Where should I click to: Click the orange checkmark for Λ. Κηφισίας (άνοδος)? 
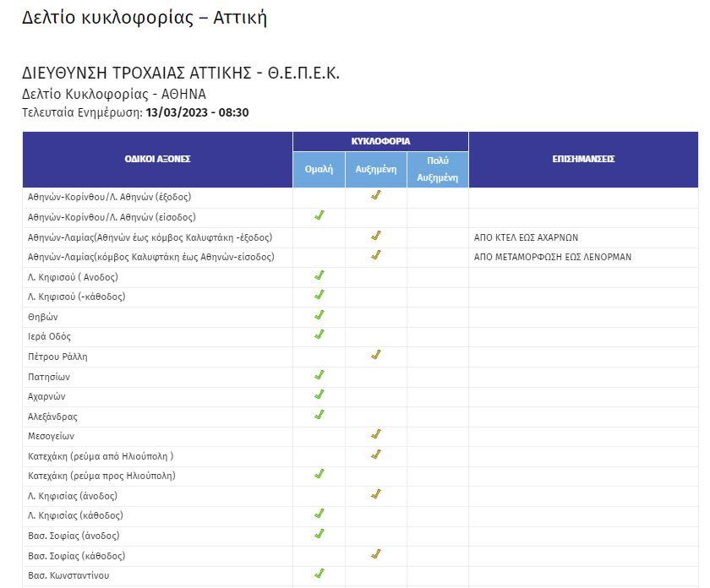376,494
